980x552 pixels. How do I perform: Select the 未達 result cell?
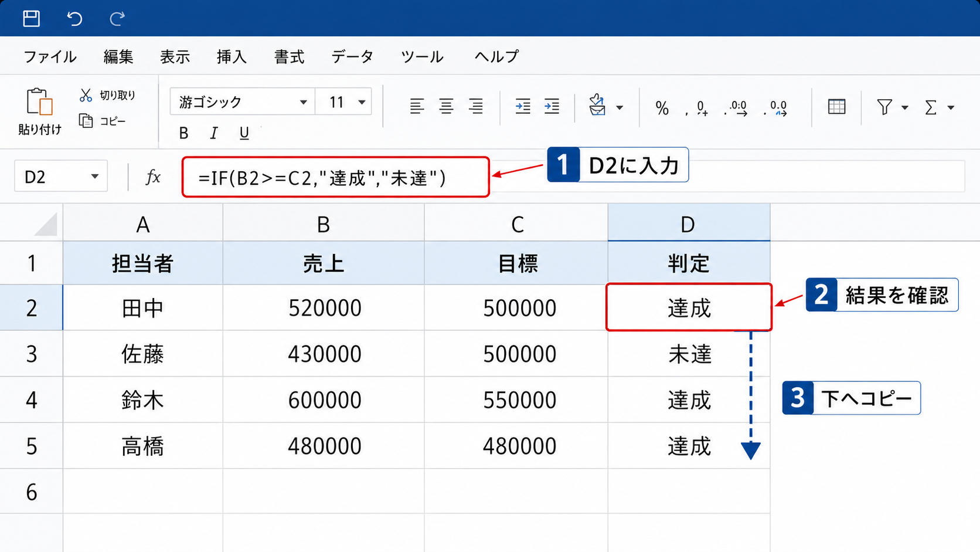pyautogui.click(x=689, y=354)
